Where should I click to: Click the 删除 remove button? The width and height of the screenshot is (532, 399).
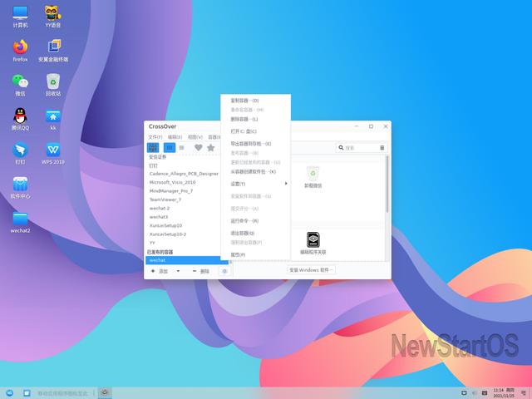click(201, 271)
